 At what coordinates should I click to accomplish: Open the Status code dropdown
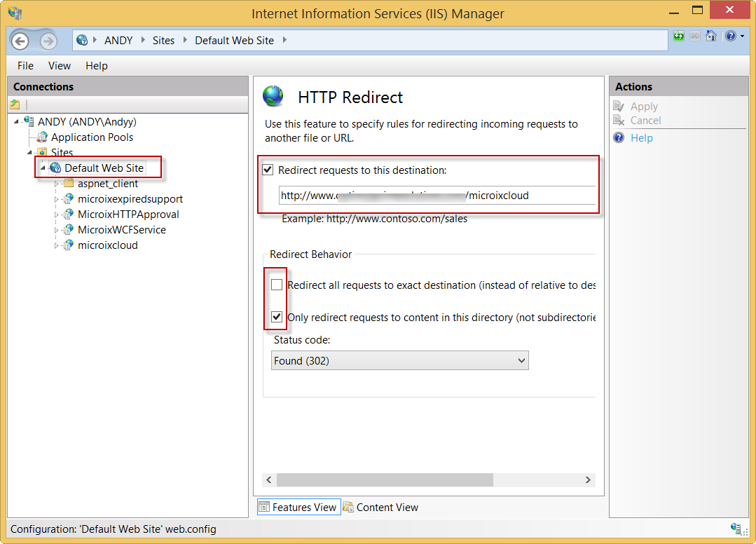[399, 361]
